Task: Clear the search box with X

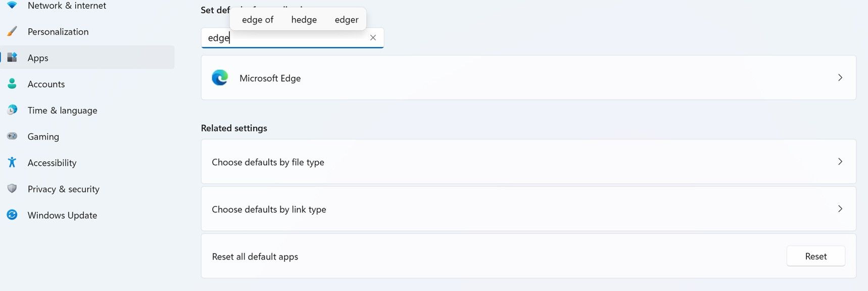Action: coord(373,38)
